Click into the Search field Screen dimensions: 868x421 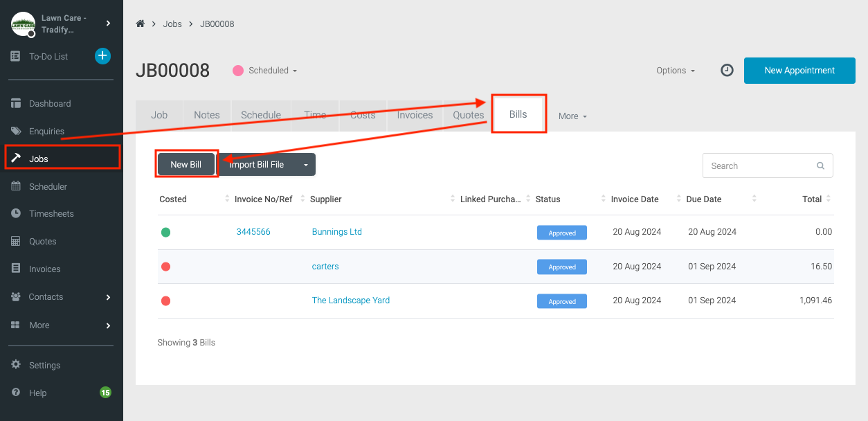[x=754, y=165]
